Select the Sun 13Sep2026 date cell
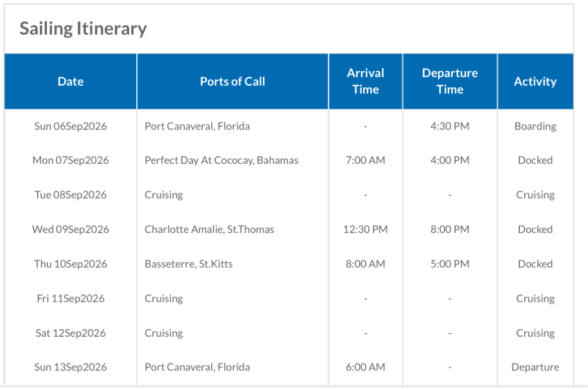Viewport: 588px width, 389px height. tap(70, 367)
